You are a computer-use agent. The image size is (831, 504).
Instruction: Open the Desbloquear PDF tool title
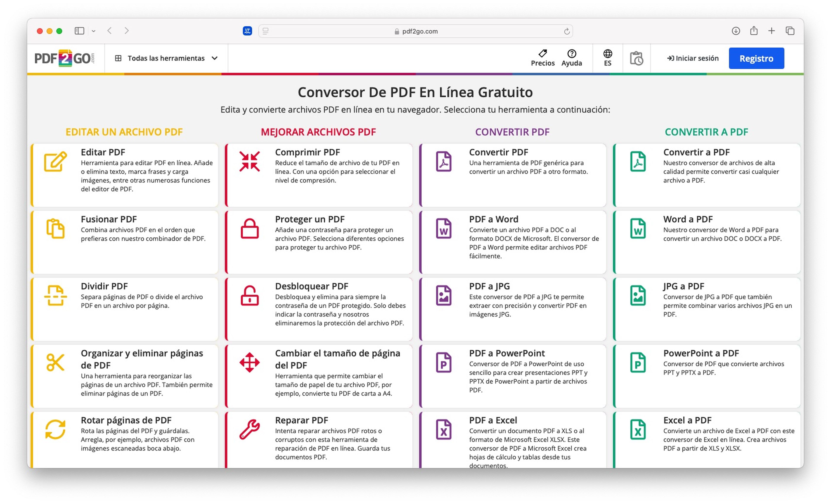311,286
